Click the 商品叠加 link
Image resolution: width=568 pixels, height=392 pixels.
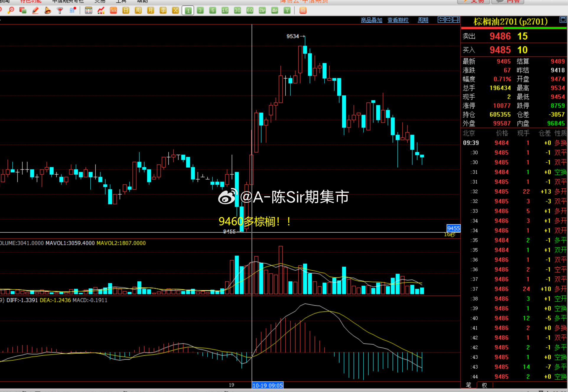pyautogui.click(x=372, y=20)
